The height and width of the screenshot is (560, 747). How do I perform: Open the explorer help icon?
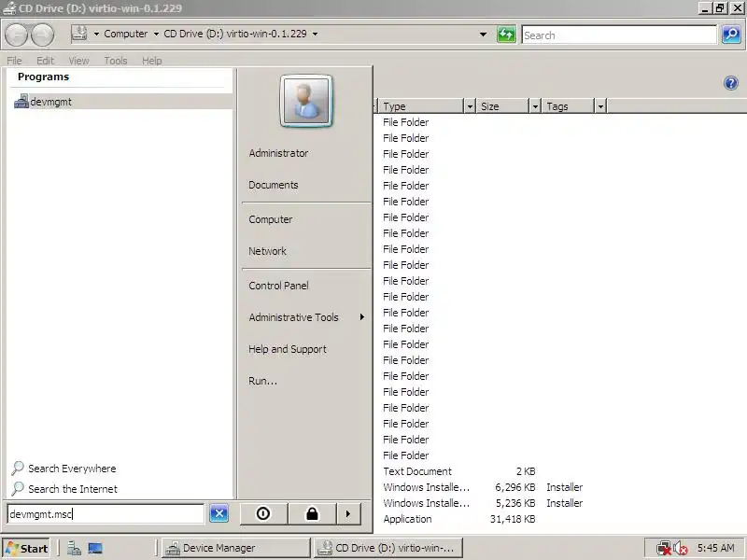coord(731,83)
